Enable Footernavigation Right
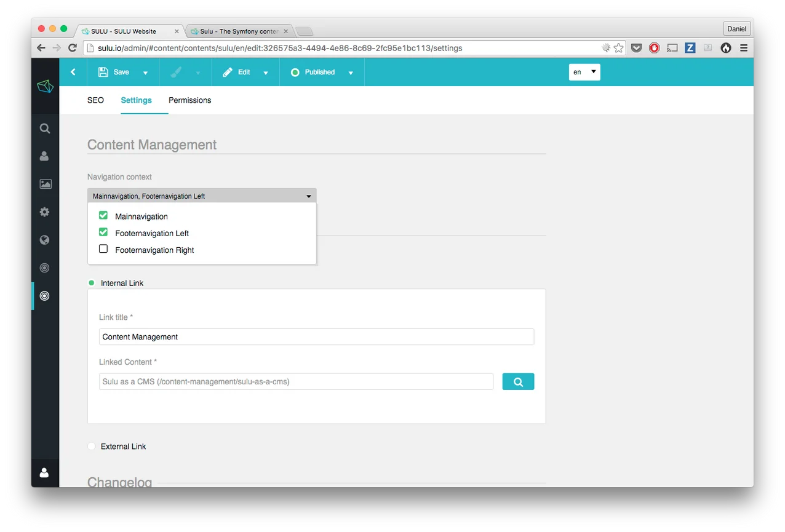 pos(103,249)
